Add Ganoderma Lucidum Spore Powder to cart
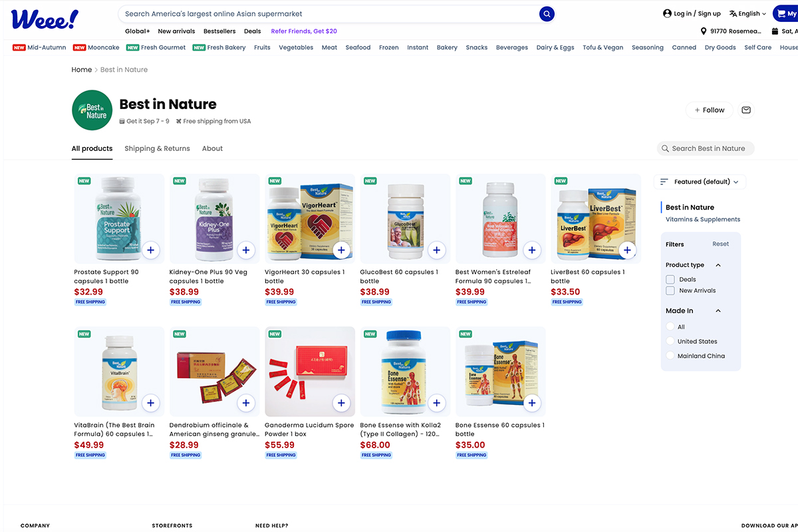Viewport: 798px width, 532px height. coord(341,403)
